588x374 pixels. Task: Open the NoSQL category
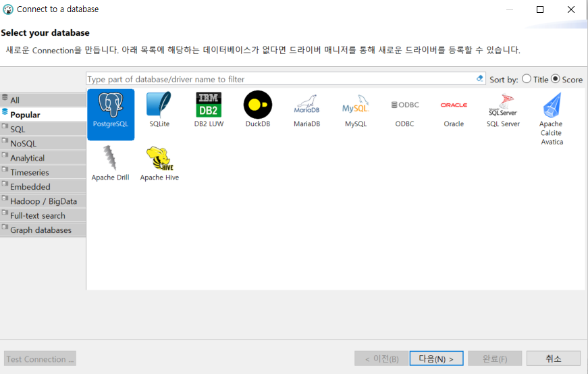click(43, 143)
